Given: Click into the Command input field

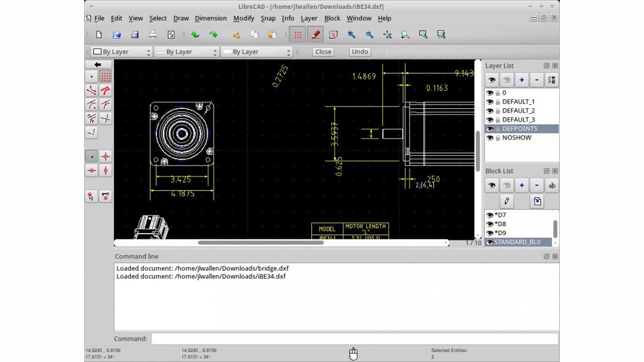Looking at the screenshot, I should tap(354, 339).
